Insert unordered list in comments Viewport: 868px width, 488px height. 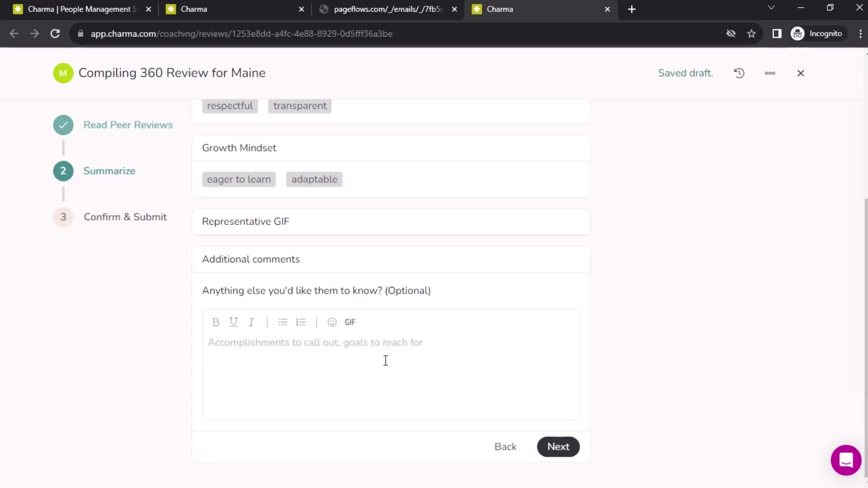(x=283, y=322)
